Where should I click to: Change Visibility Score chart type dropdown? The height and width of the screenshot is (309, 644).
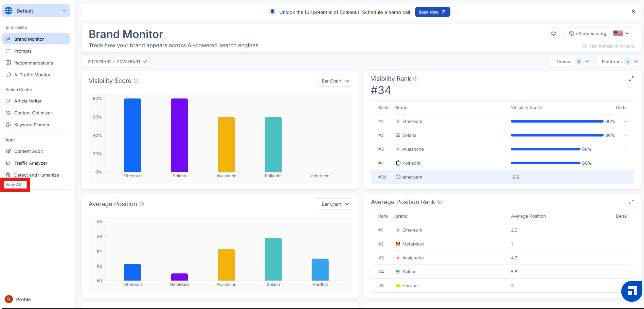point(334,81)
